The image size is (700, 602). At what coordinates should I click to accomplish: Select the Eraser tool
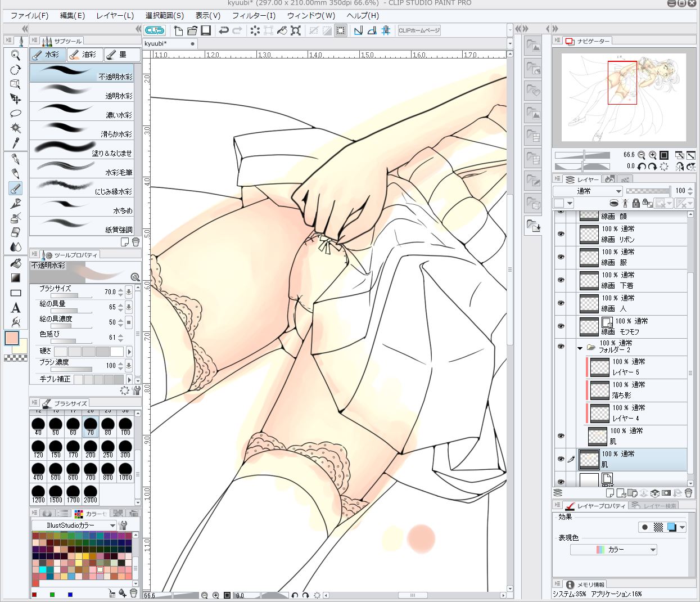point(16,232)
